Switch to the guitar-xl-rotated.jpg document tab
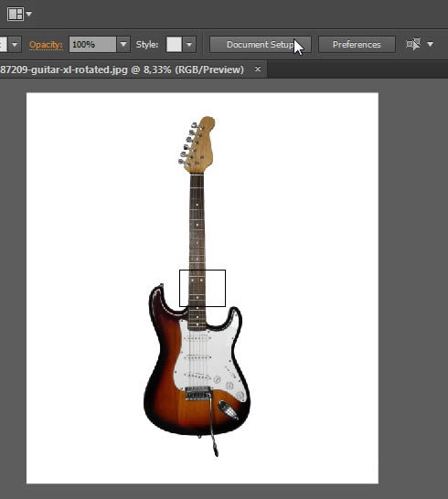The height and width of the screenshot is (499, 448). click(x=122, y=69)
